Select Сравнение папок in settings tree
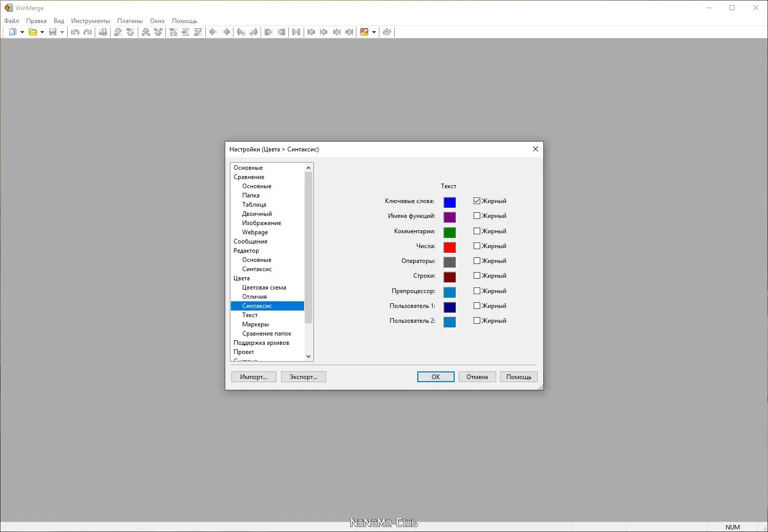Image resolution: width=768 pixels, height=532 pixels. (x=267, y=334)
